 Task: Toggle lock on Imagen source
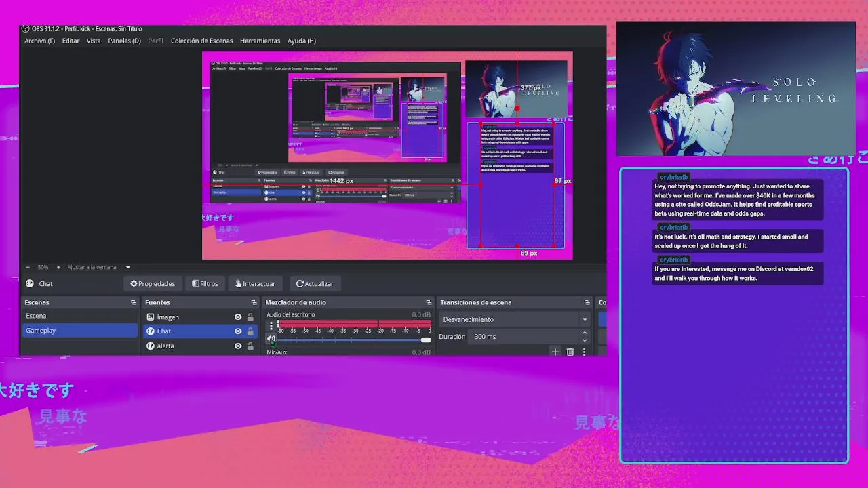coord(250,317)
